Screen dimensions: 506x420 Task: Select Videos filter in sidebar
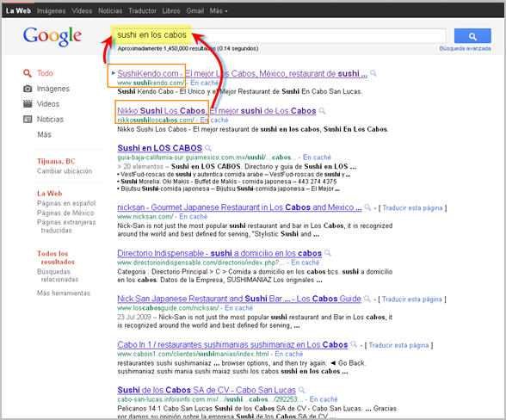point(48,104)
